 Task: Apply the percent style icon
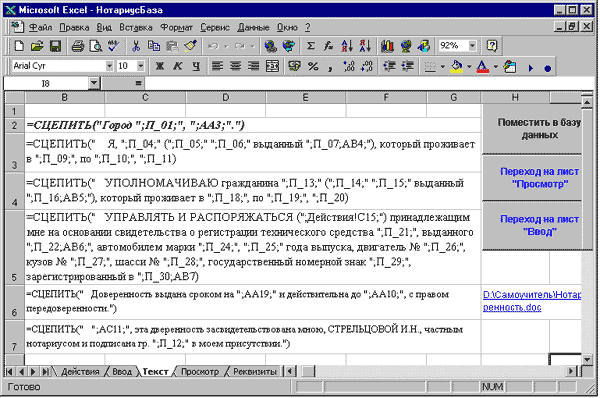[313, 67]
